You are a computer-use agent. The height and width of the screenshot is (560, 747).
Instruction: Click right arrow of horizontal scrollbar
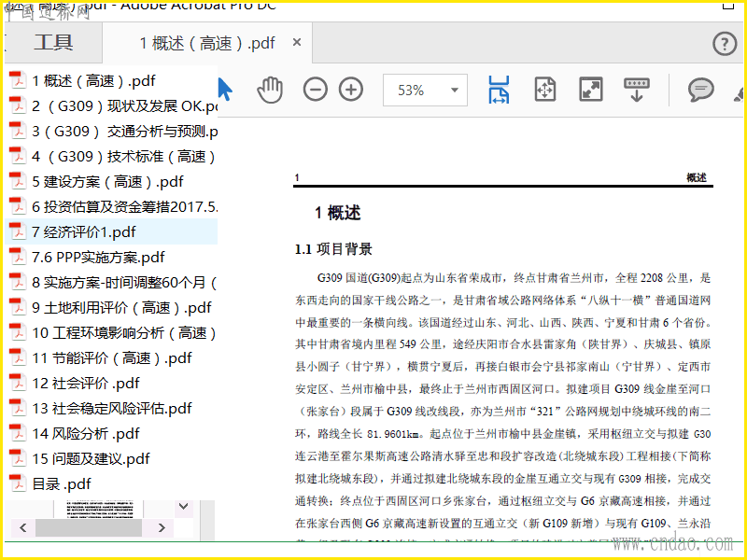point(162,527)
